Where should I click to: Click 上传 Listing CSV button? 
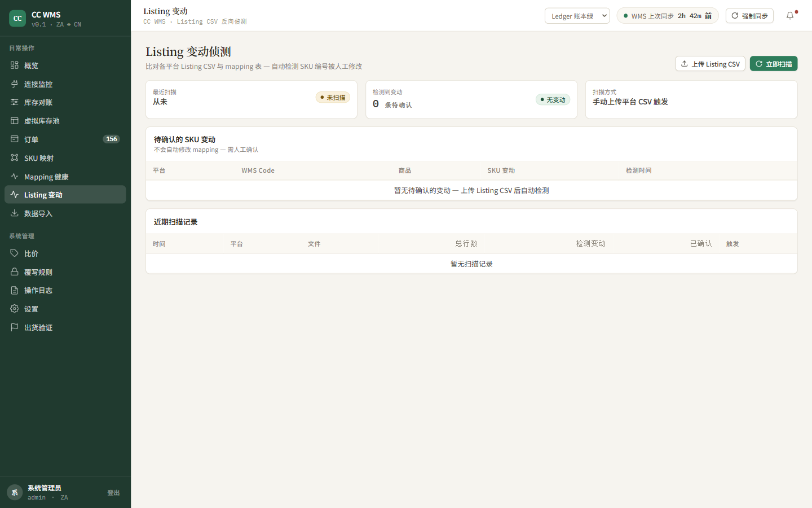tap(710, 64)
